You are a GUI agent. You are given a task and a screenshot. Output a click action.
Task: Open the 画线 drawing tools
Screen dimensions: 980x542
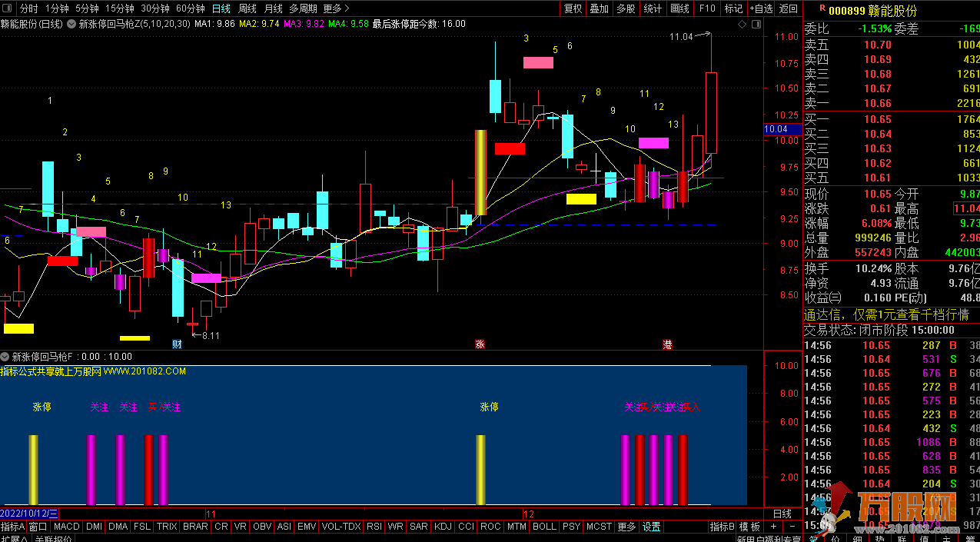(679, 8)
